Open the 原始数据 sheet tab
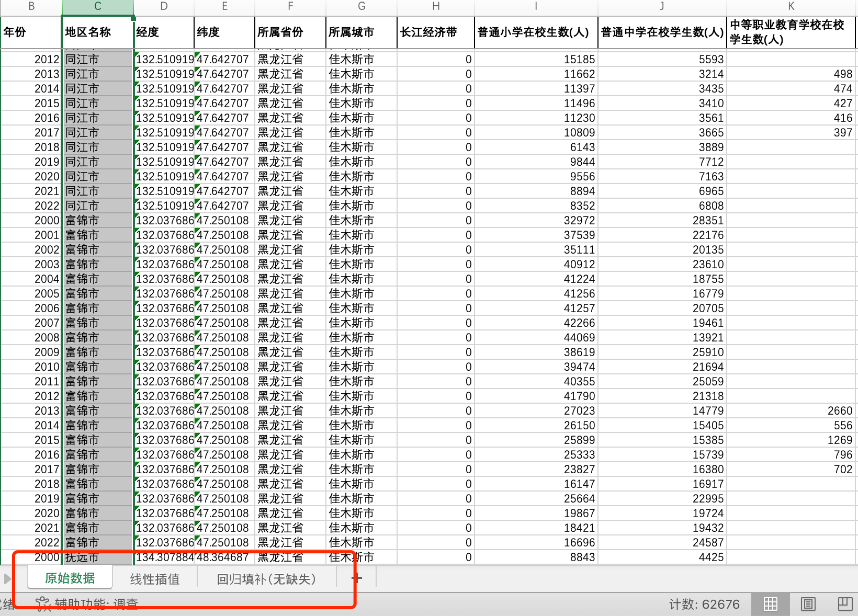Screen dimensions: 858x616 (x=70, y=578)
